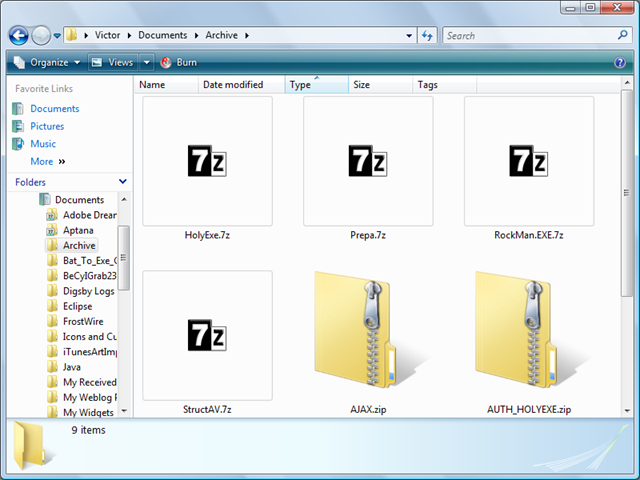640x480 pixels.
Task: Collapse the Folders pane chevron
Action: 122,182
